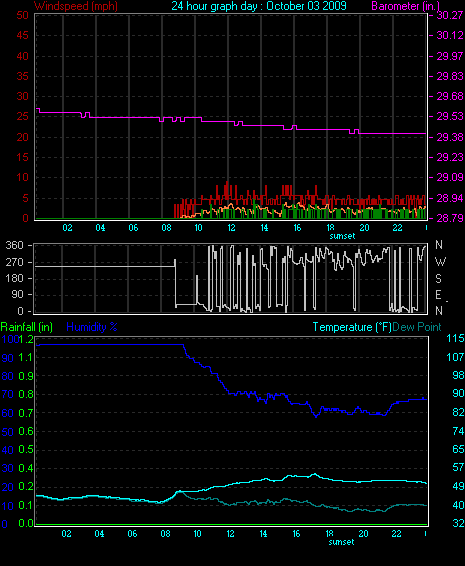Click the "Dew Point" legend
The height and width of the screenshot is (566, 465).
(417, 327)
